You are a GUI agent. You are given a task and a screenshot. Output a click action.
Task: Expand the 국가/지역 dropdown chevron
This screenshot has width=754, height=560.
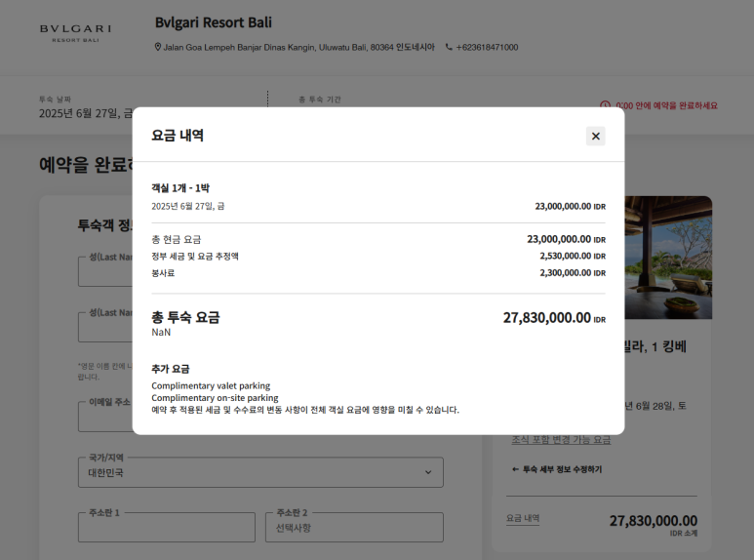point(427,472)
